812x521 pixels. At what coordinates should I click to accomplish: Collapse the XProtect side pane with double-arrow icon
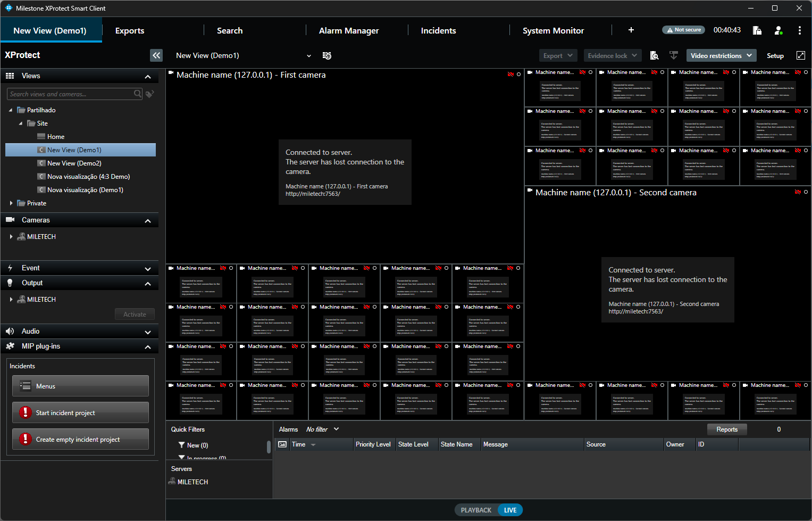pos(156,55)
